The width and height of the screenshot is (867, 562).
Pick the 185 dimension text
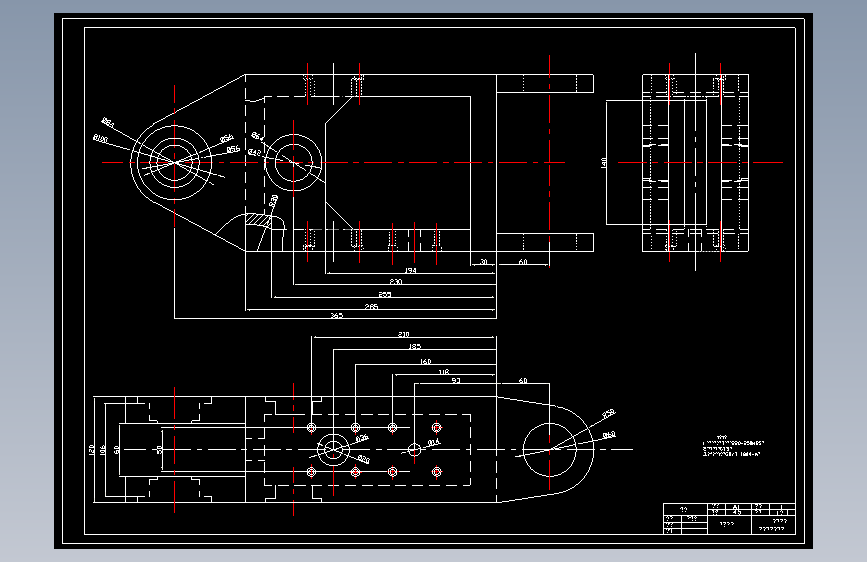tap(415, 346)
